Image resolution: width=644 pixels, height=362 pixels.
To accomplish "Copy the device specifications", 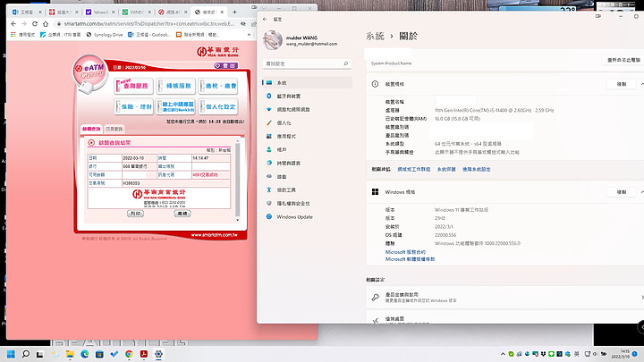I will [622, 84].
